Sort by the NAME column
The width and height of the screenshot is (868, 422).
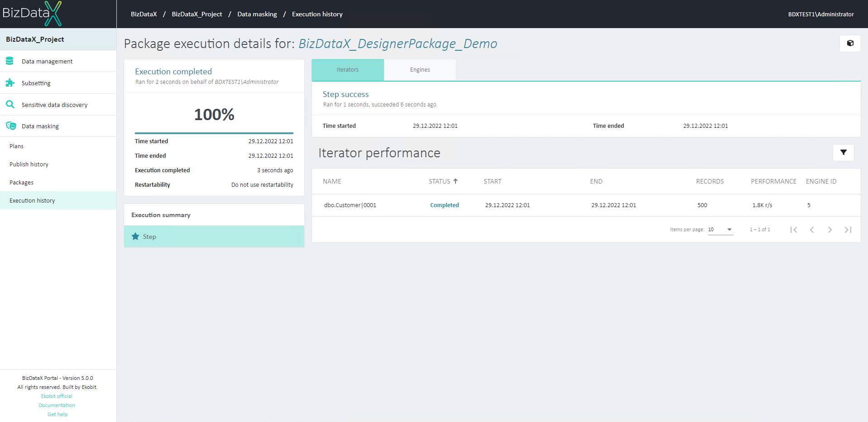[x=332, y=181]
